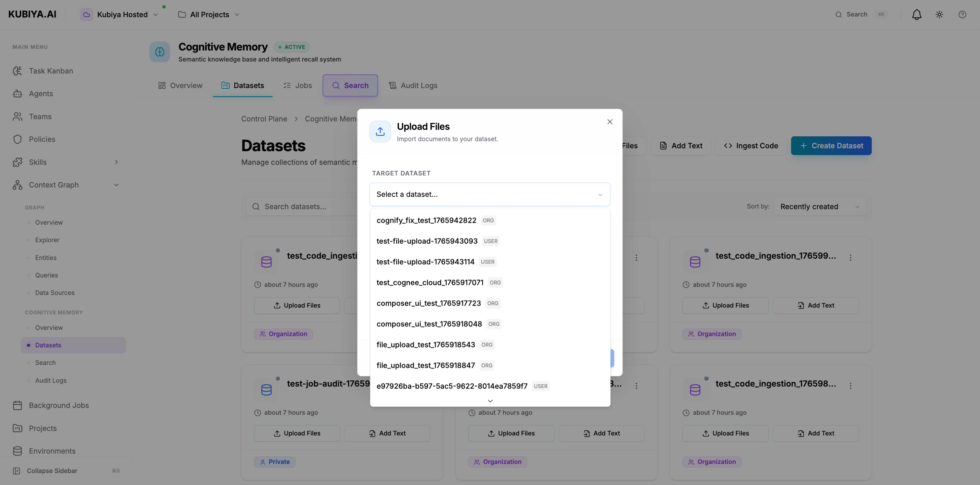Select dataset test-file-upload-1765943093 from list

click(427, 241)
